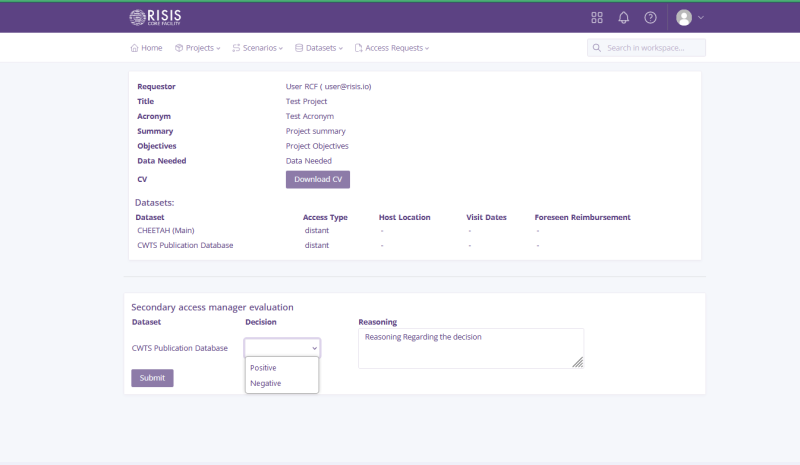Click the Home house icon
Image resolution: width=800 pixels, height=465 pixels.
pyautogui.click(x=135, y=47)
